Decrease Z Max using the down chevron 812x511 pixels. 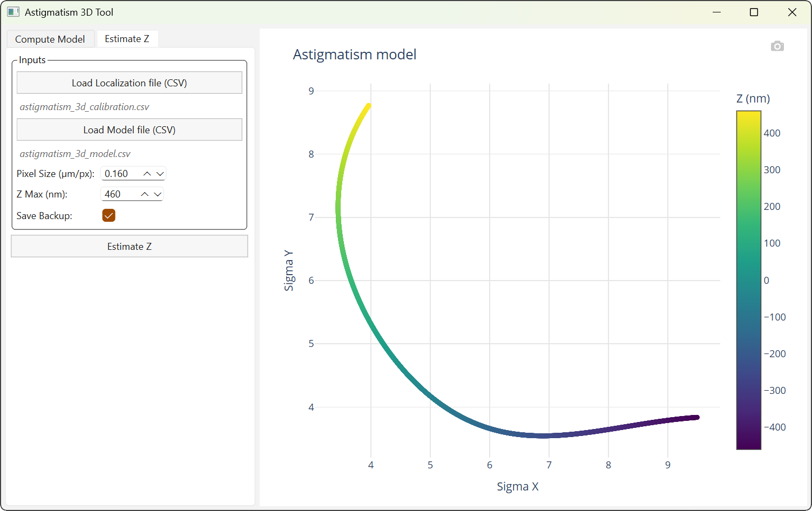[158, 194]
